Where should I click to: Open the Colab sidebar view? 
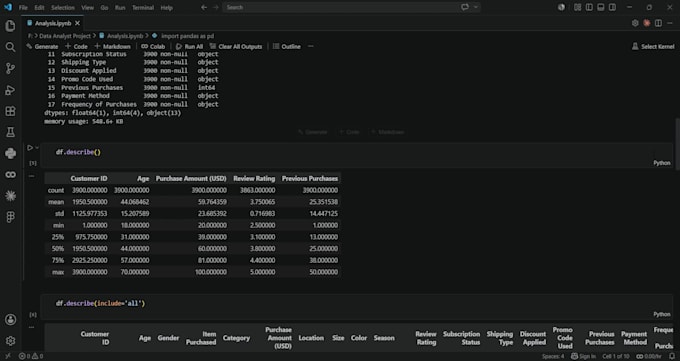[10, 175]
